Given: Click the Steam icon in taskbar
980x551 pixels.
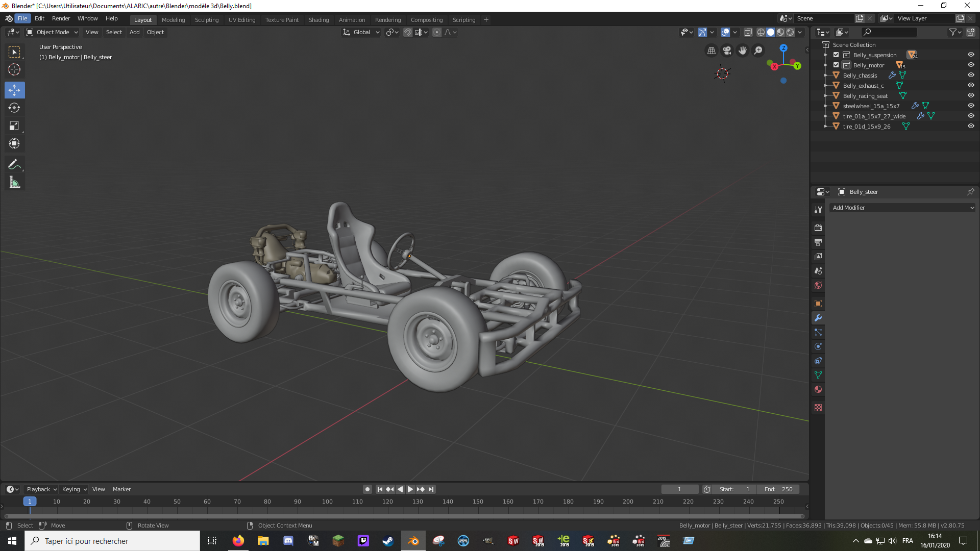Looking at the screenshot, I should [388, 541].
